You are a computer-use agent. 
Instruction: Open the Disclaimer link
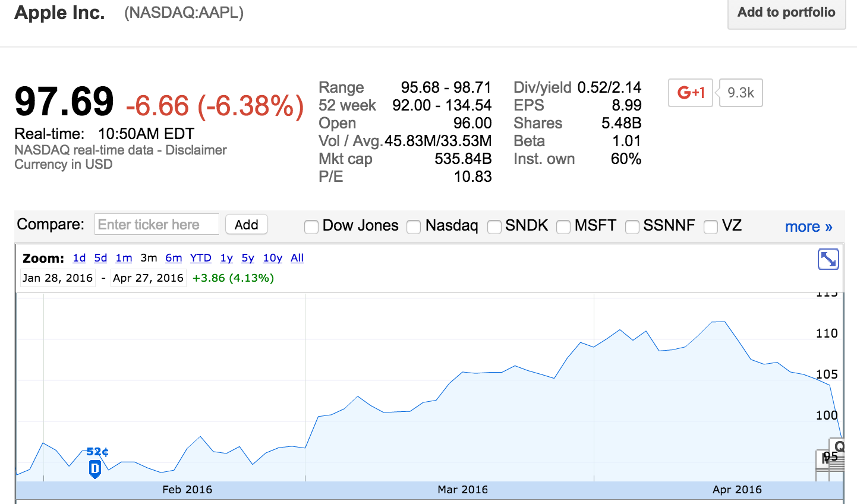pos(196,150)
